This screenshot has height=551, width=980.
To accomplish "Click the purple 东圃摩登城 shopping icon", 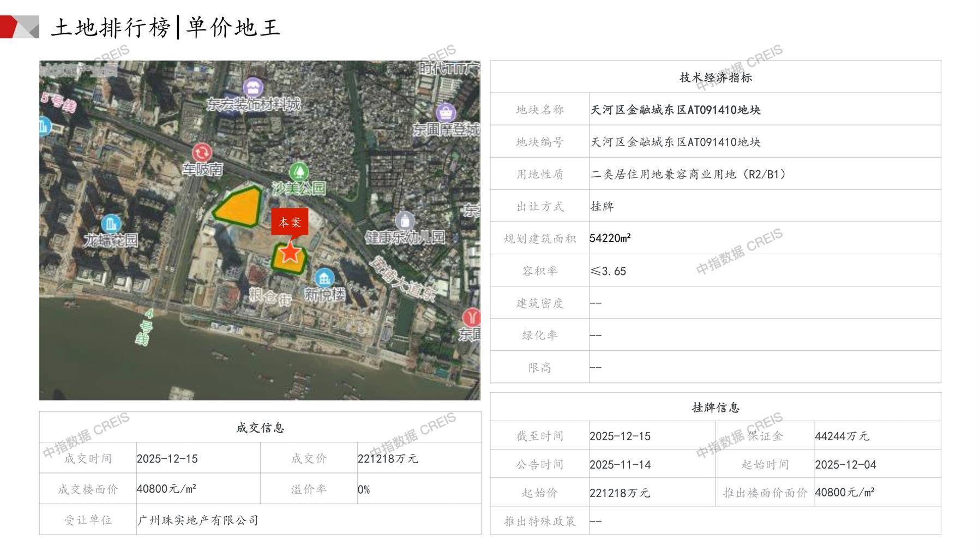I will pyautogui.click(x=446, y=113).
